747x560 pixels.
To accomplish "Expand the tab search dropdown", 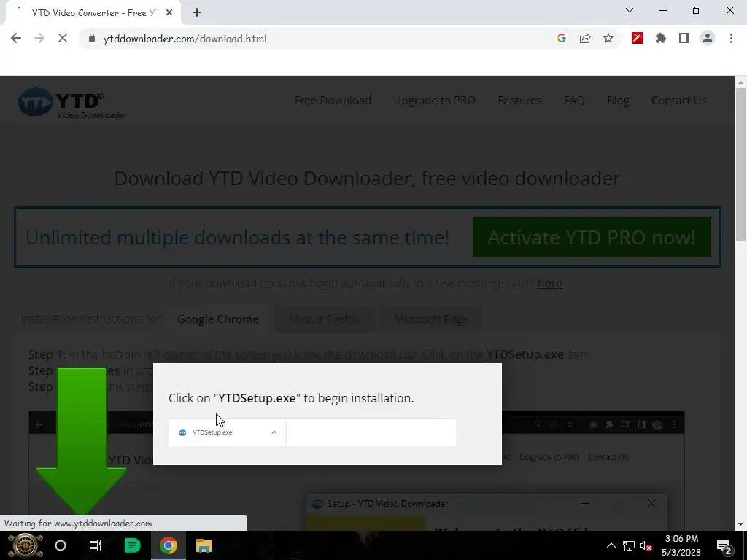I will tap(630, 10).
